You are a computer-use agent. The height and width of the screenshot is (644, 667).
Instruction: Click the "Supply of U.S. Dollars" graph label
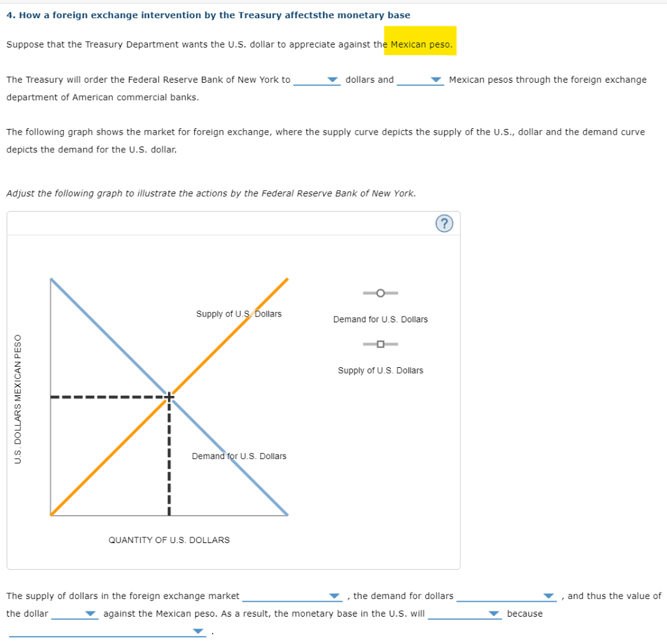pos(239,314)
